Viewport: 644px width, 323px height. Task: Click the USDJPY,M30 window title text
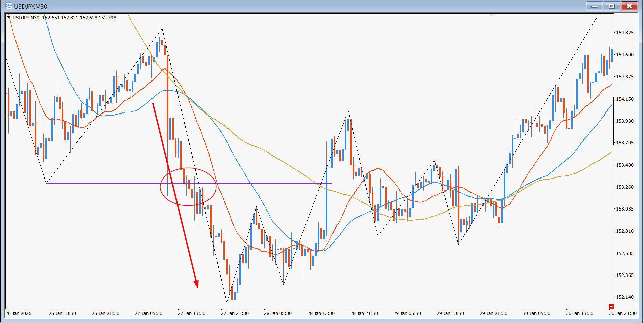coord(31,6)
